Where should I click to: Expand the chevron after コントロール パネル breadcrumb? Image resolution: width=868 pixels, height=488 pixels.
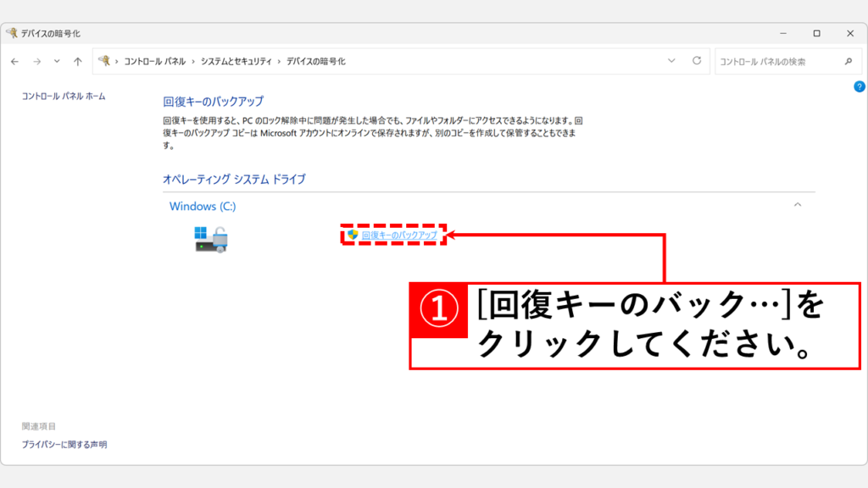[193, 62]
